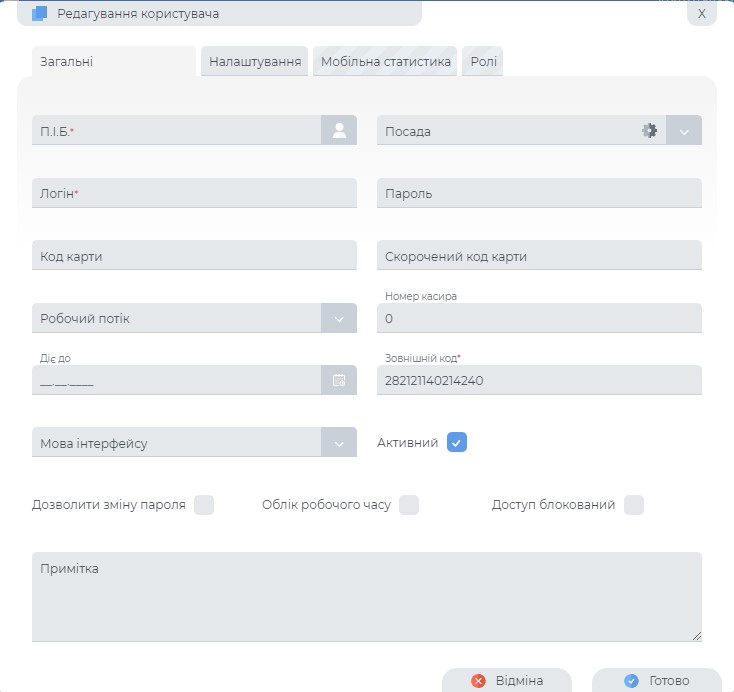Expand the Мова інтерфейсу dropdown

[339, 443]
